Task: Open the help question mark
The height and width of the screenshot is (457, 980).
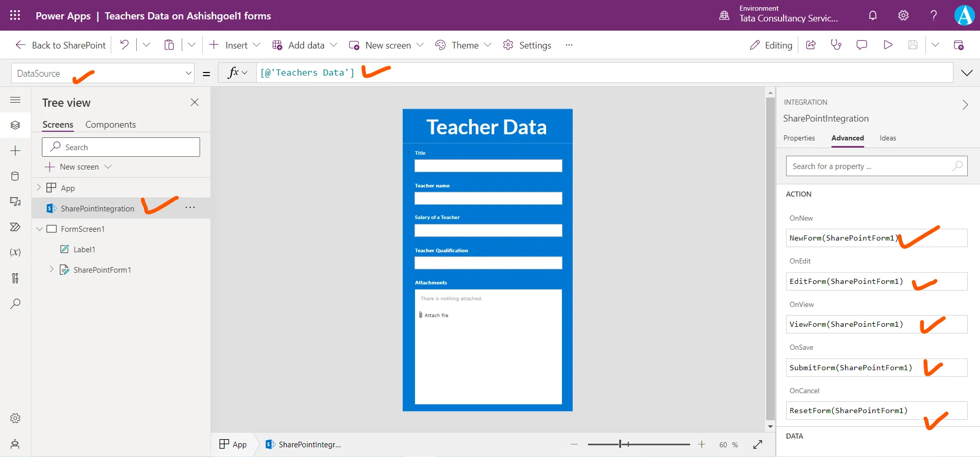Action: pyautogui.click(x=934, y=15)
